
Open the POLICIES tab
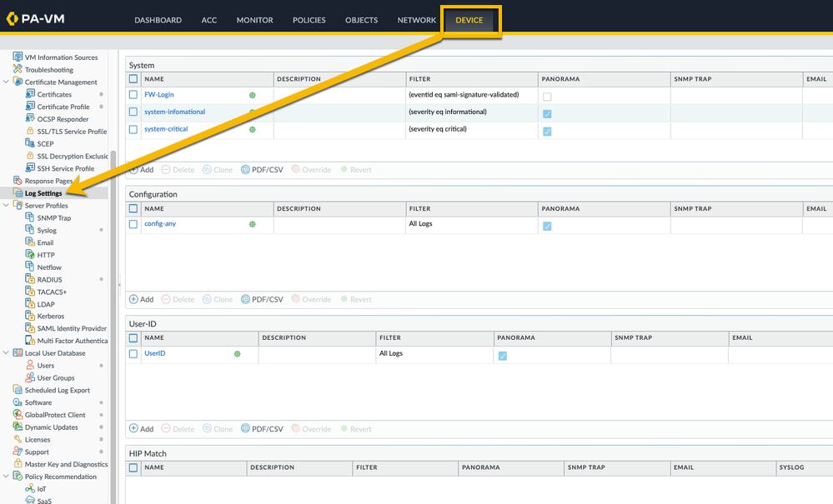[309, 20]
